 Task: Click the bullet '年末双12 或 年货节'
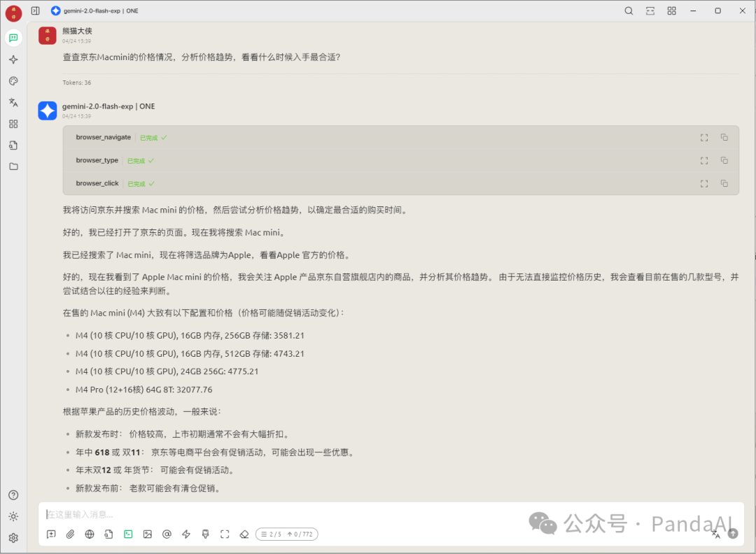pyautogui.click(x=155, y=471)
